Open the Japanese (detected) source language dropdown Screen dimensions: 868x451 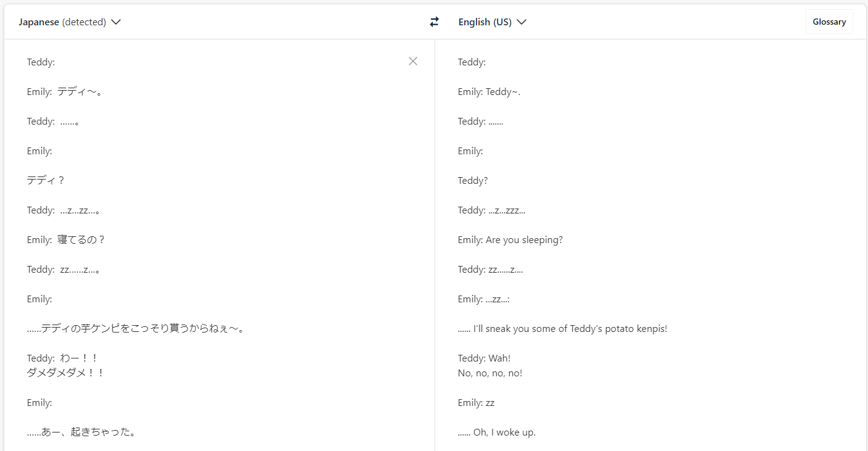coord(70,22)
